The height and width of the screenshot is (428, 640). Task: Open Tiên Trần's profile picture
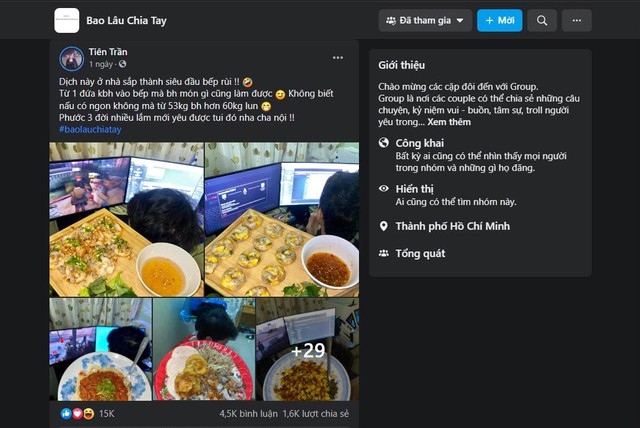tap(71, 58)
